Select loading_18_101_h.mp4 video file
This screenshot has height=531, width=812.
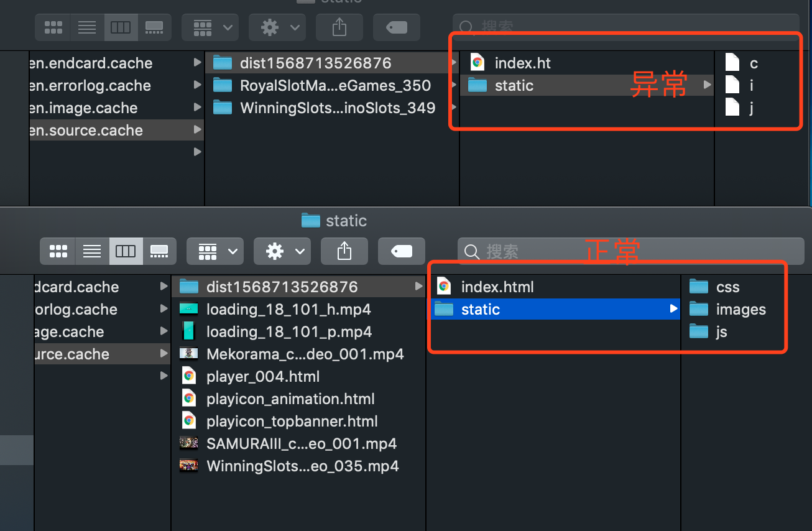point(298,310)
